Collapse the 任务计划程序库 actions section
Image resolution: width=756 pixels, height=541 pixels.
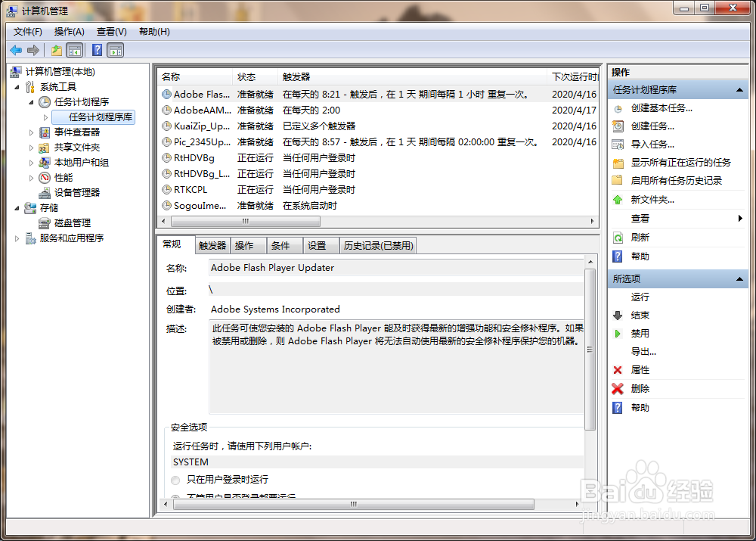(739, 90)
